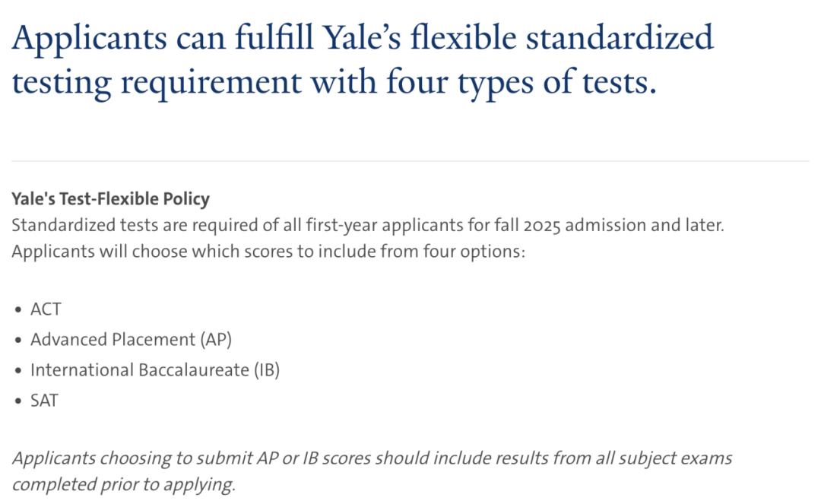This screenshot has height=504, width=821.
Task: Select the ACT list item
Action: coord(46,309)
